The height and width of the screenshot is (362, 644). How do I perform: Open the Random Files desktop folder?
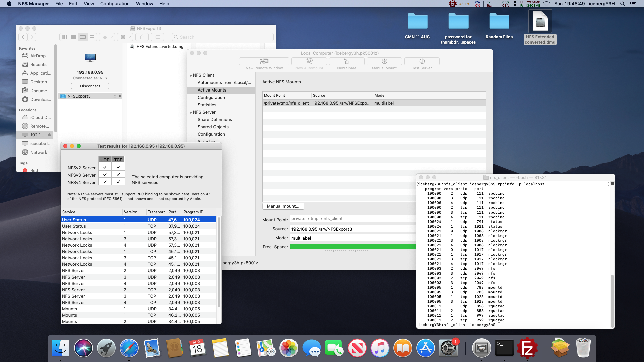tap(499, 26)
